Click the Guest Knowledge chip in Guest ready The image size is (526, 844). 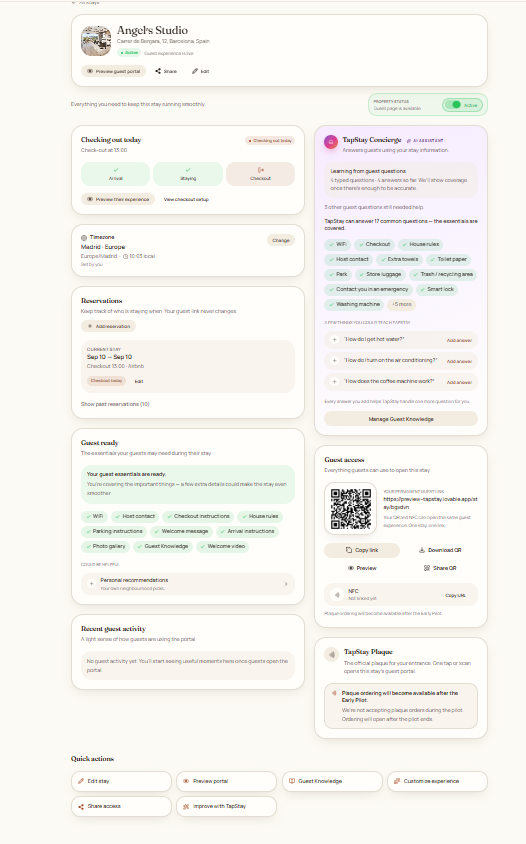pos(163,546)
